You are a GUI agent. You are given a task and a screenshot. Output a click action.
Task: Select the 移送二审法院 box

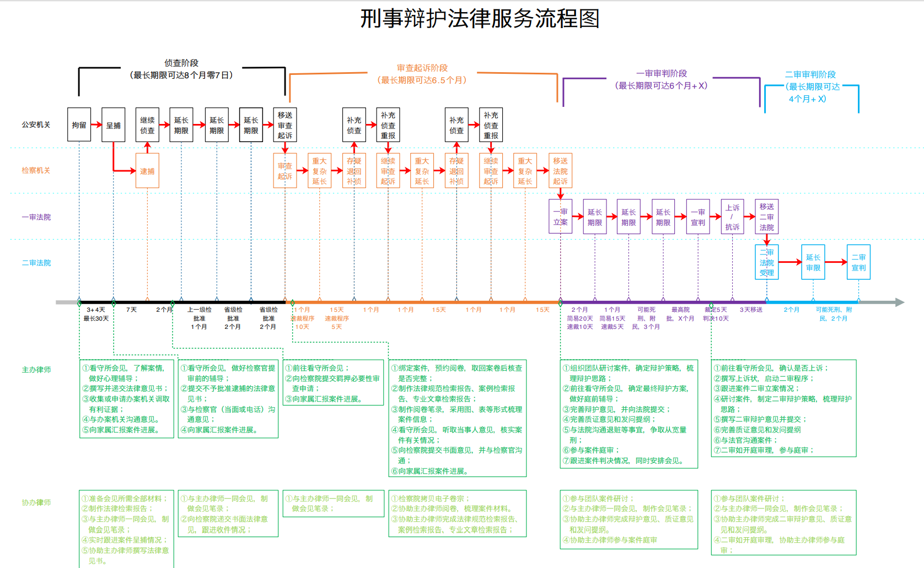(x=766, y=217)
